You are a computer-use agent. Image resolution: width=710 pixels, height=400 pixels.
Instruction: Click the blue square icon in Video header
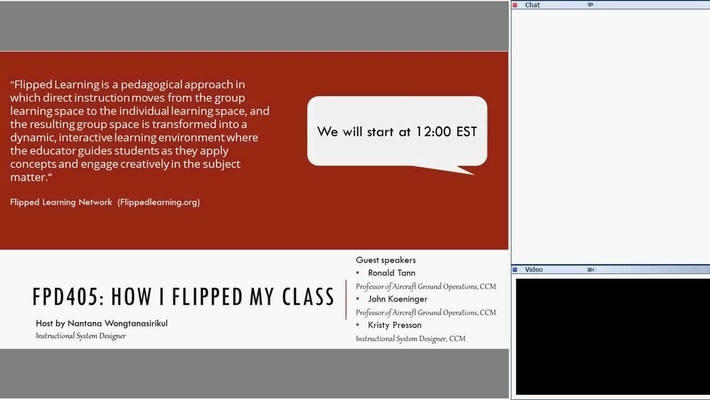(515, 270)
